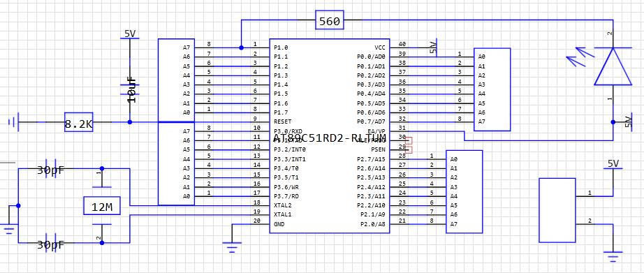The height and width of the screenshot is (273, 644).
Task: Click the two-pin connector block
Action: click(557, 210)
